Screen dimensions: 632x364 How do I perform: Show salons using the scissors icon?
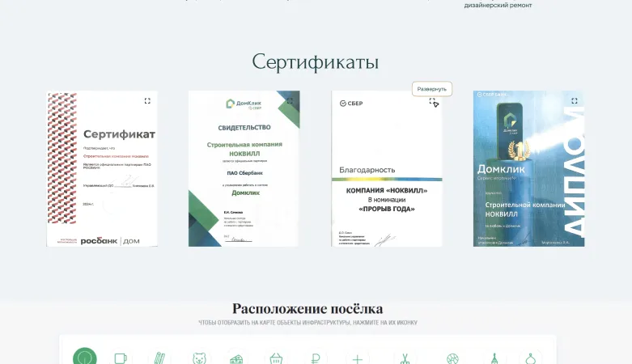405,358
